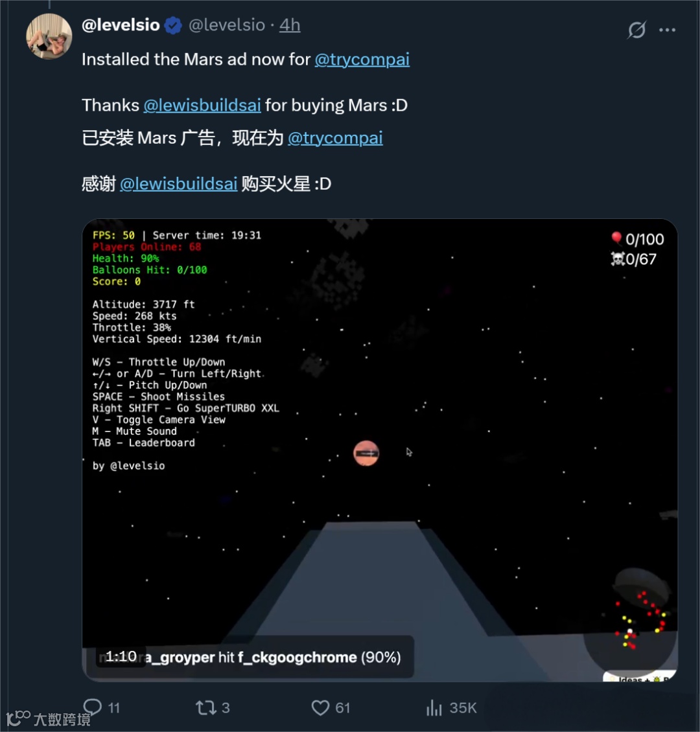Click the blue verified badge
This screenshot has width=700, height=732.
click(173, 25)
